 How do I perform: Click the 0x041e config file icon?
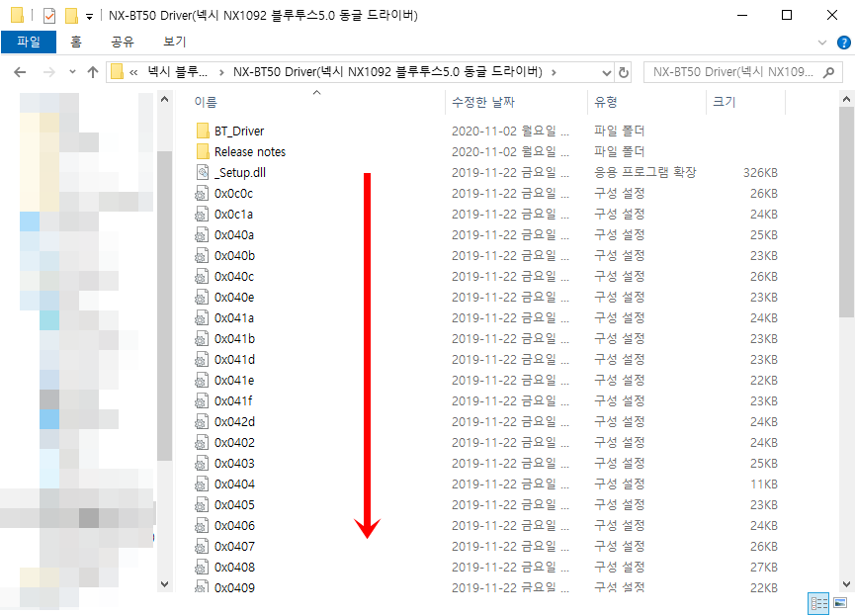[203, 380]
